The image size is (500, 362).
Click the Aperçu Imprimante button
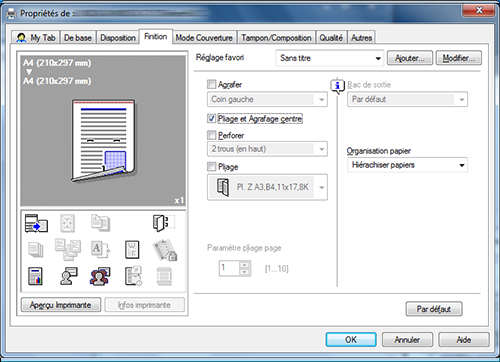point(61,305)
